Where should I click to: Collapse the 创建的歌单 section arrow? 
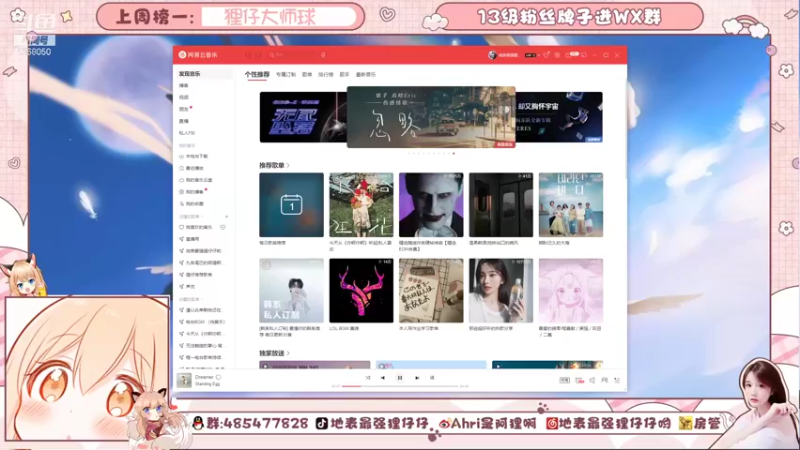coord(203,217)
